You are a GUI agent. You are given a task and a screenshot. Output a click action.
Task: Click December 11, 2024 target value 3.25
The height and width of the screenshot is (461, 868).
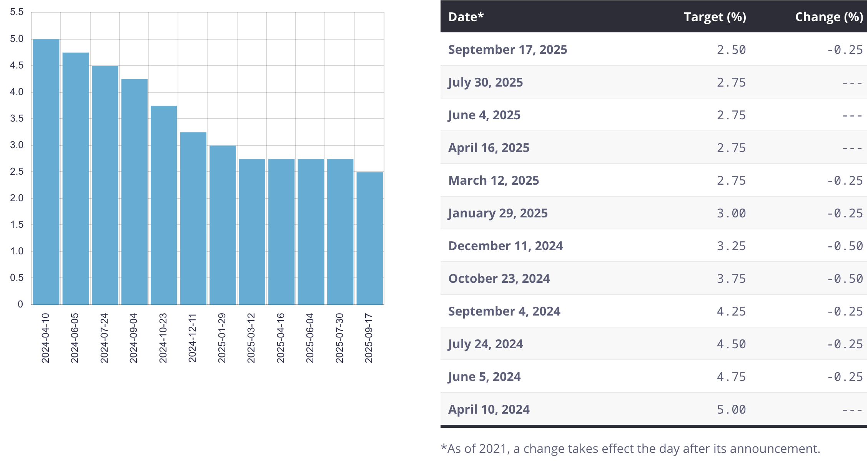coord(731,246)
